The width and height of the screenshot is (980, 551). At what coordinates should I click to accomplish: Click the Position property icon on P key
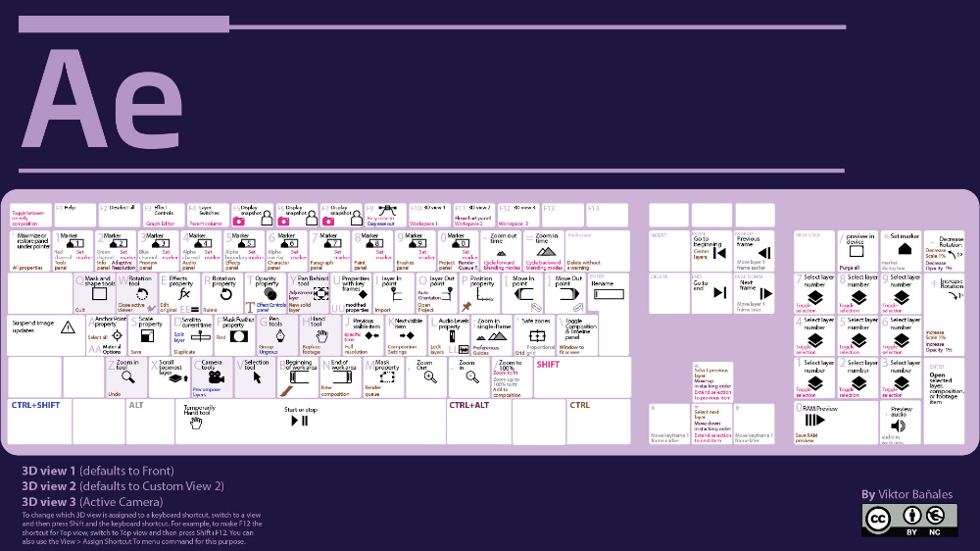[x=485, y=294]
